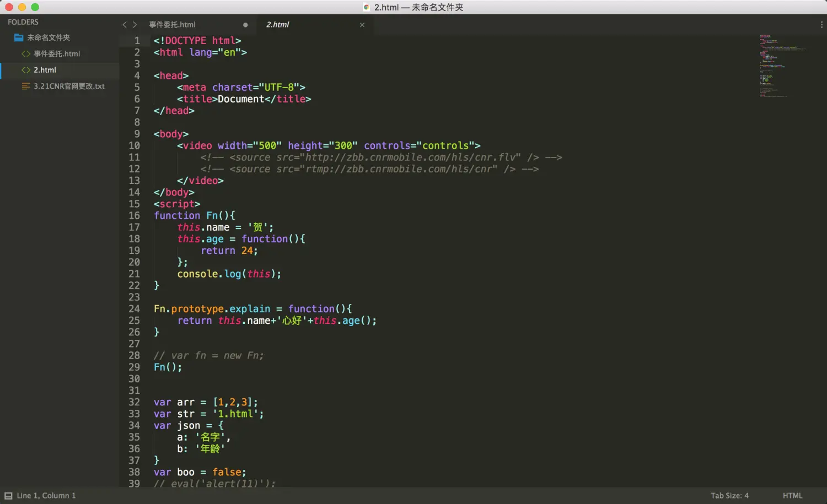This screenshot has height=504, width=827.
Task: Click line number 24 in the gutter
Action: tap(134, 309)
